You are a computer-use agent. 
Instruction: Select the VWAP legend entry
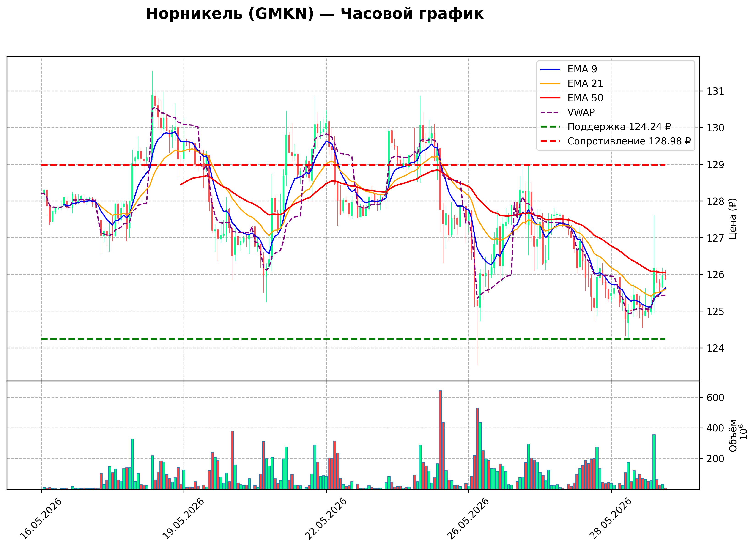coord(567,112)
